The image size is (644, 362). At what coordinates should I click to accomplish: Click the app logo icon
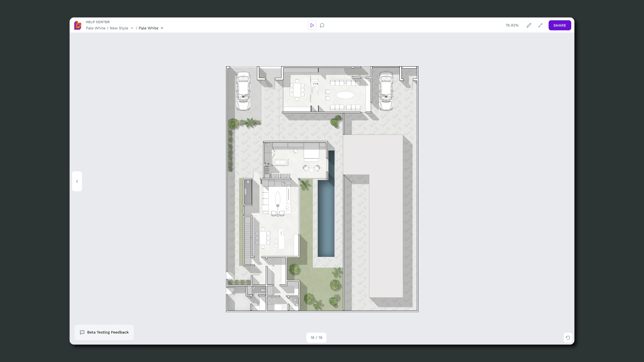coord(78,25)
